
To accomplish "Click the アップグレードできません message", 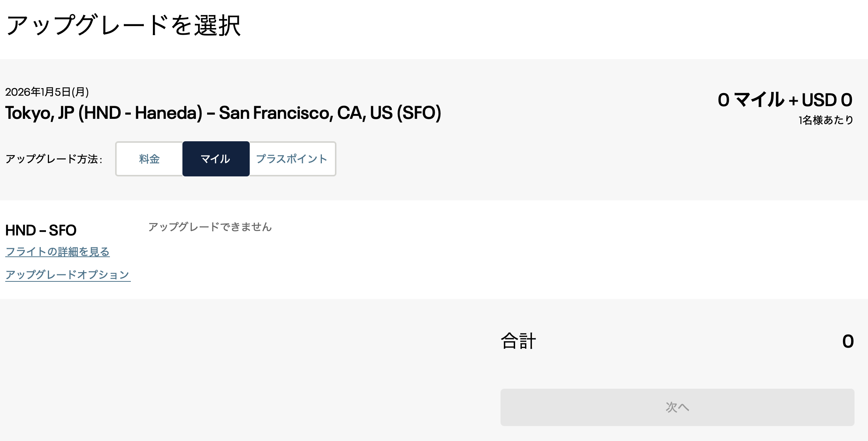I will click(x=210, y=227).
